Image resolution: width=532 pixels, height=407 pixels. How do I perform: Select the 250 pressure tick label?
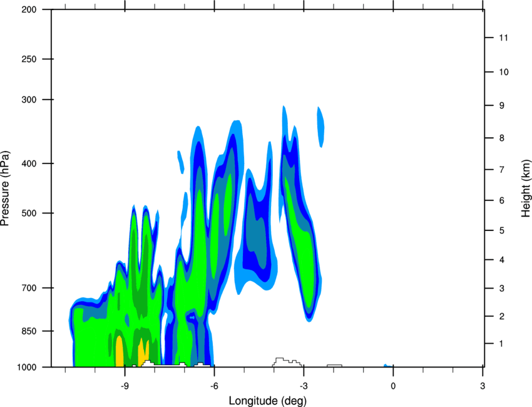click(29, 59)
